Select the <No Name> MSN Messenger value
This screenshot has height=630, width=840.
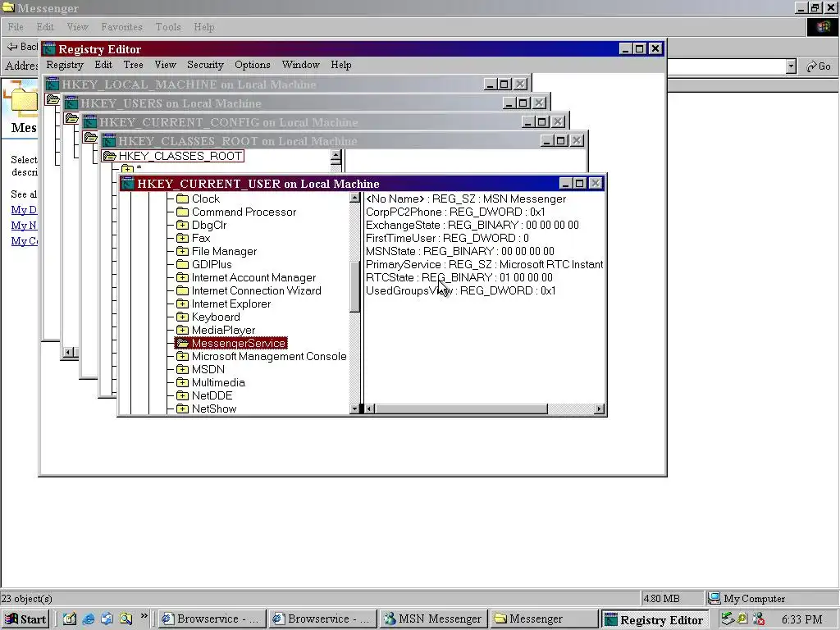466,199
